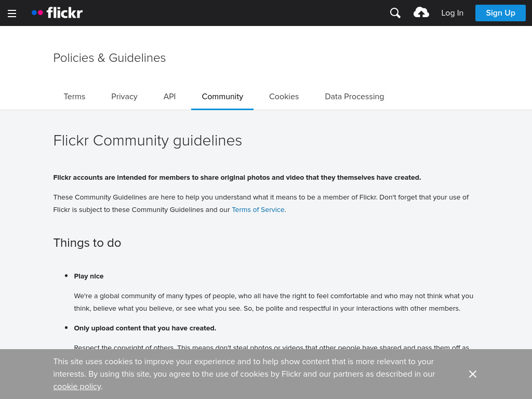
Task: Dismiss the cookie banner with X
Action: (473, 374)
